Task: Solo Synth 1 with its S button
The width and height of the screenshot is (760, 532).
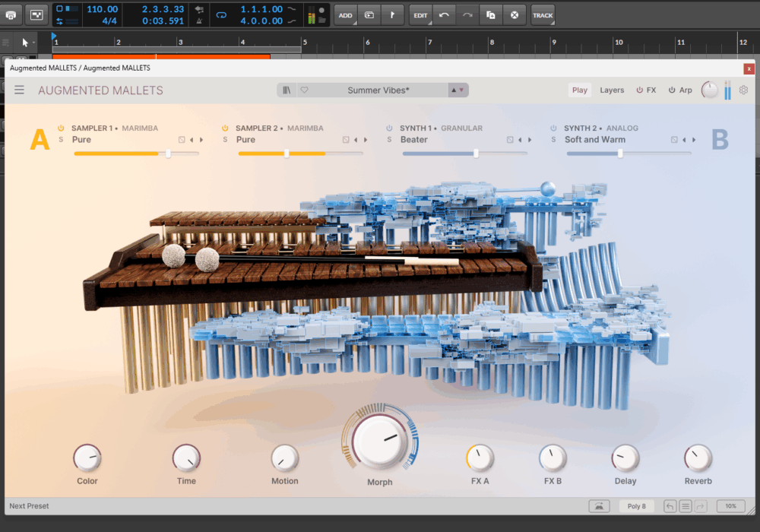Action: click(389, 140)
